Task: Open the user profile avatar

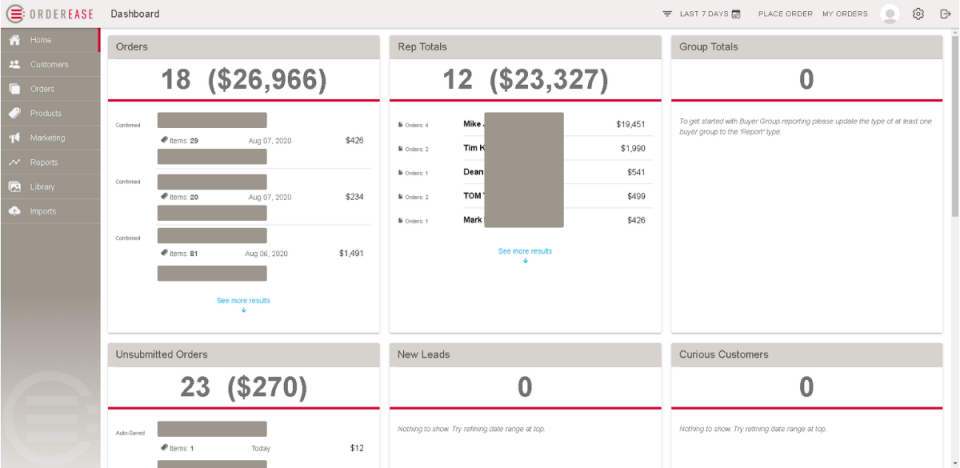Action: (x=889, y=14)
